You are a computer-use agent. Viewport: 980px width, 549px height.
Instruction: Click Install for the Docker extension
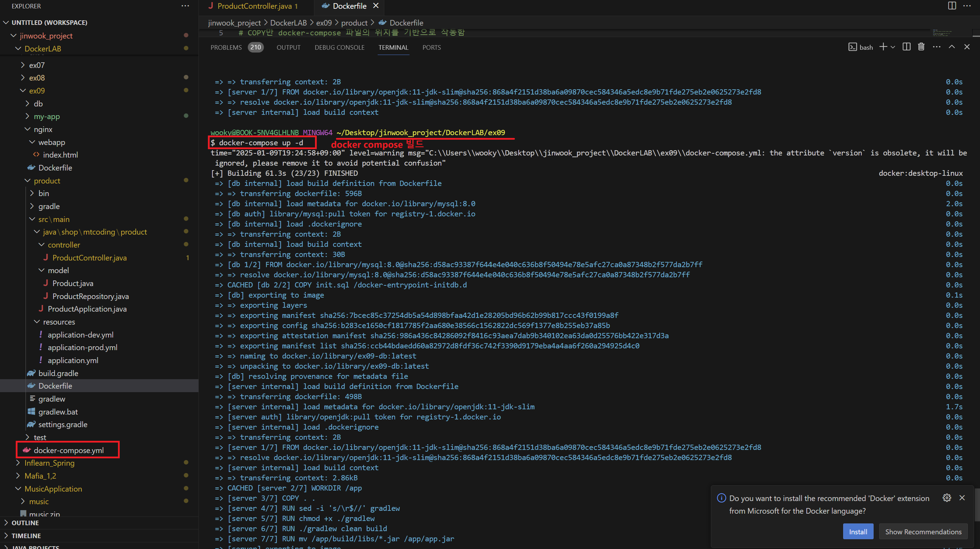tap(858, 531)
